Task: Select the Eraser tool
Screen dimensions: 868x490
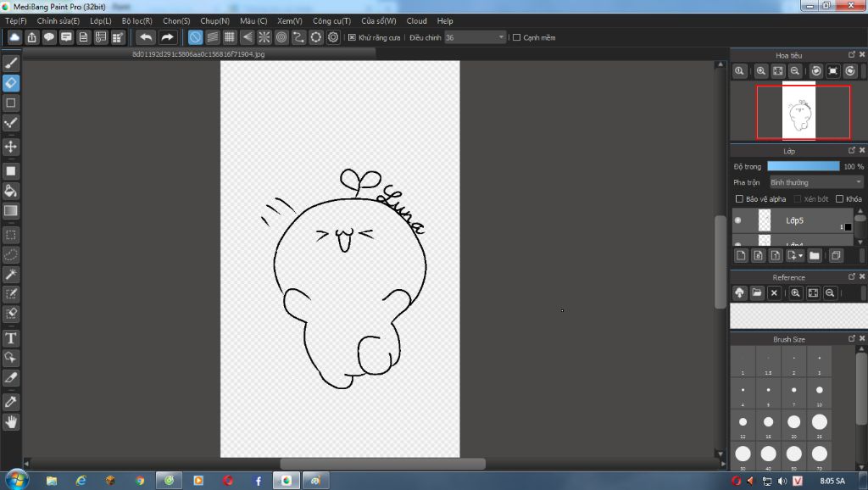Action: point(10,83)
